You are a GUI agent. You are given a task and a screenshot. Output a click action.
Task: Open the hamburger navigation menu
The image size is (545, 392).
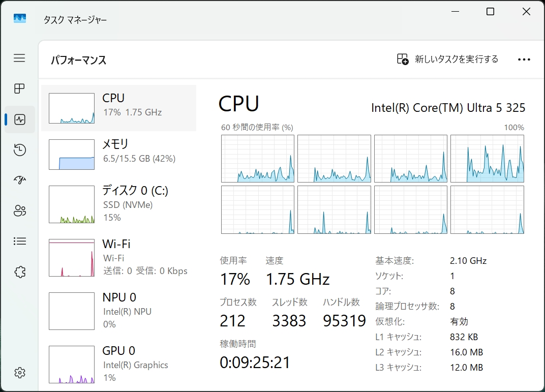click(19, 58)
